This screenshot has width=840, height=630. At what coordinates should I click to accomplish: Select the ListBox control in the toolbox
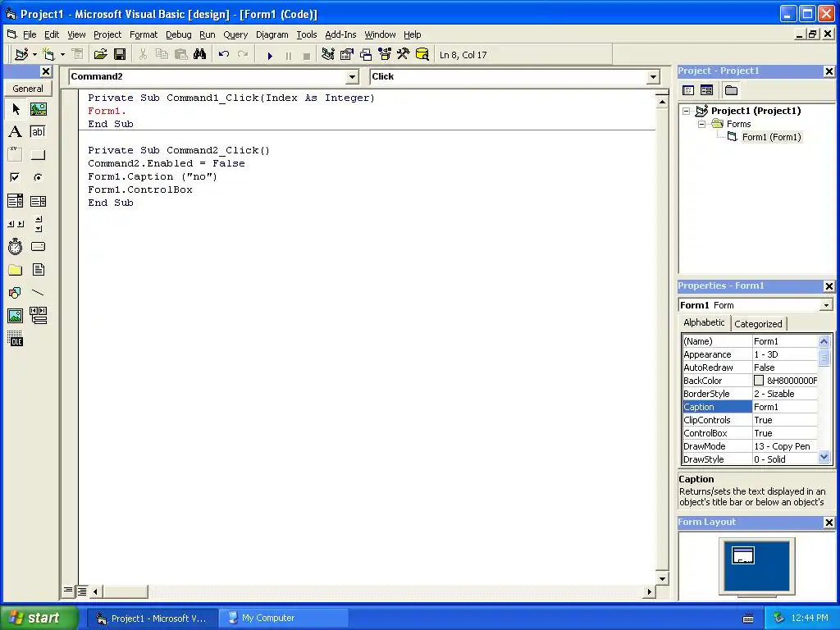[x=38, y=201]
